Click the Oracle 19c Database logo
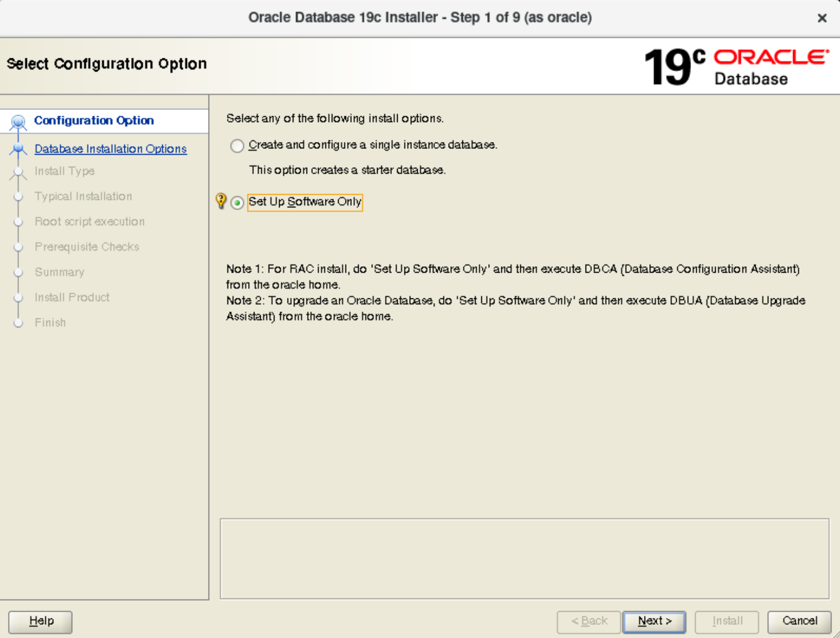The height and width of the screenshot is (638, 840). [736, 66]
